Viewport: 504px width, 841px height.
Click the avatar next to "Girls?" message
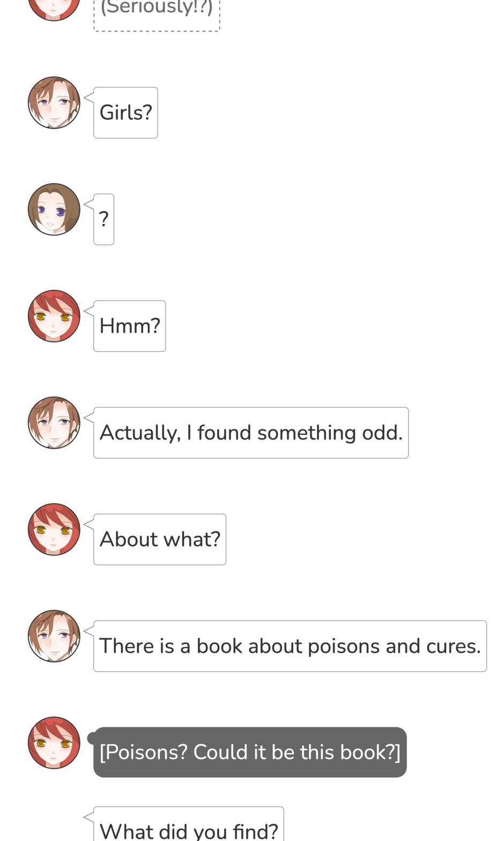[x=54, y=103]
